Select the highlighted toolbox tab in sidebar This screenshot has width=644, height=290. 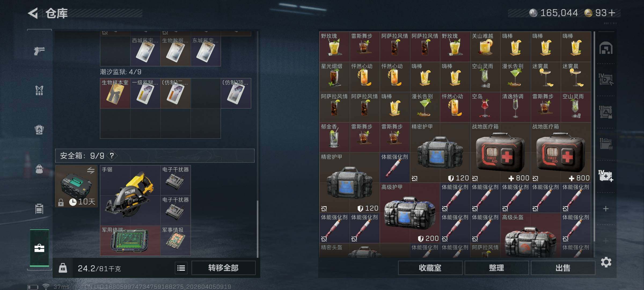39,248
